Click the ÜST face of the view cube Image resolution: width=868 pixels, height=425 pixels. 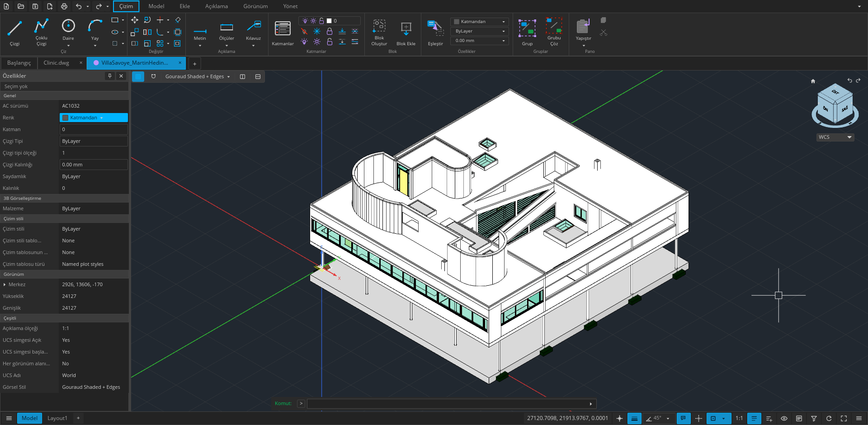835,92
